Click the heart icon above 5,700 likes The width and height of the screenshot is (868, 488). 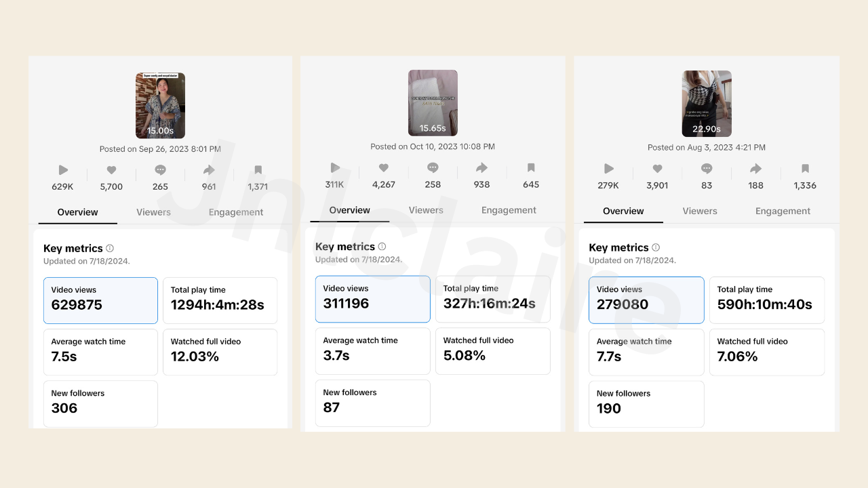(111, 170)
